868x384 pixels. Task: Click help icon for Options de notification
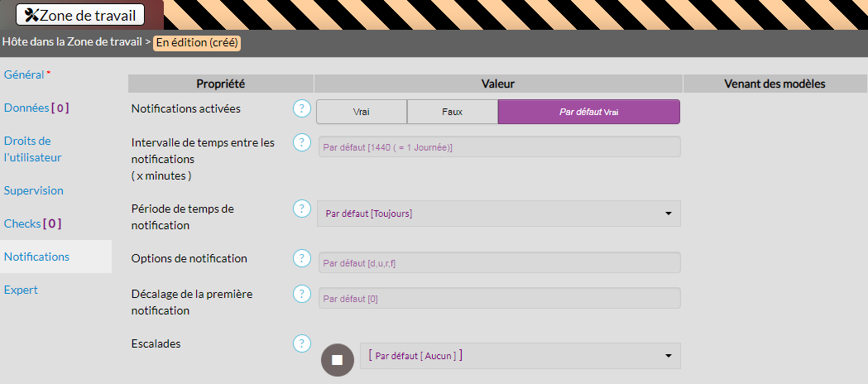pos(302,258)
